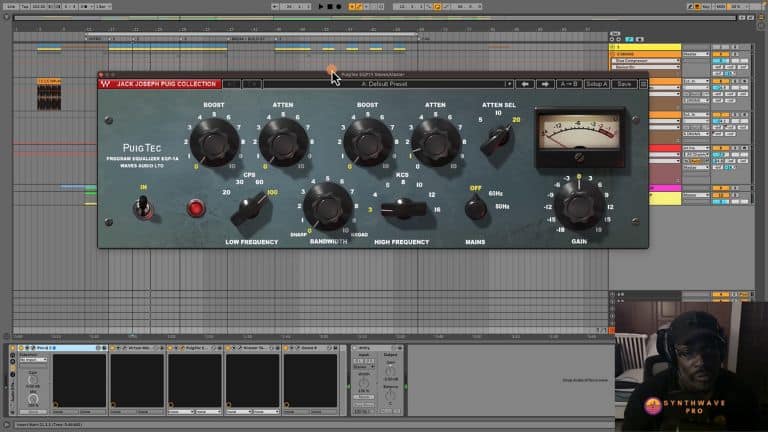768x432 pixels.
Task: Click the Waves logo in plugin header
Action: pyautogui.click(x=105, y=84)
